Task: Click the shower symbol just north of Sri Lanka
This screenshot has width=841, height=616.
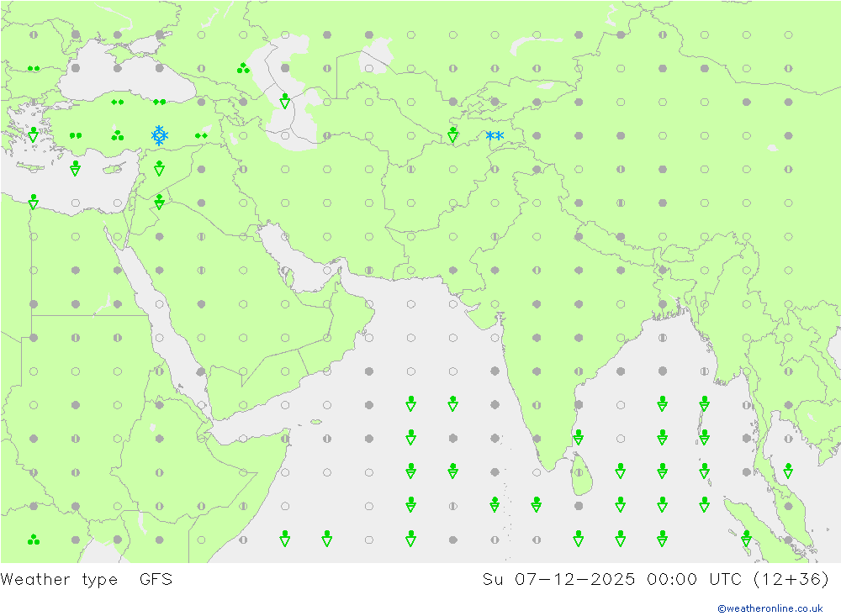Action: tap(579, 437)
